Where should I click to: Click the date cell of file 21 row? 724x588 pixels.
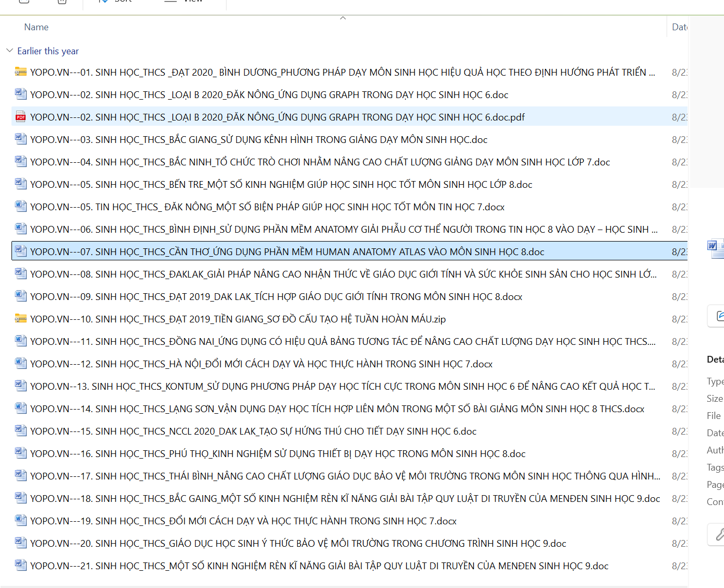[679, 566]
